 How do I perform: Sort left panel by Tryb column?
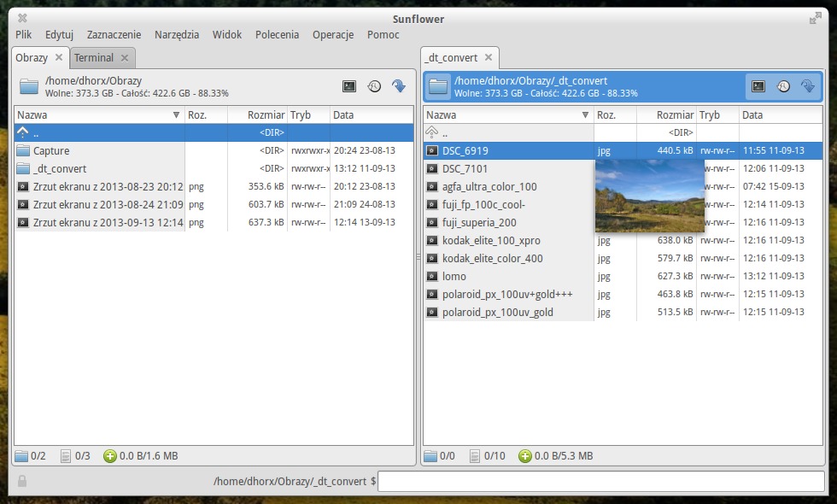tap(308, 114)
